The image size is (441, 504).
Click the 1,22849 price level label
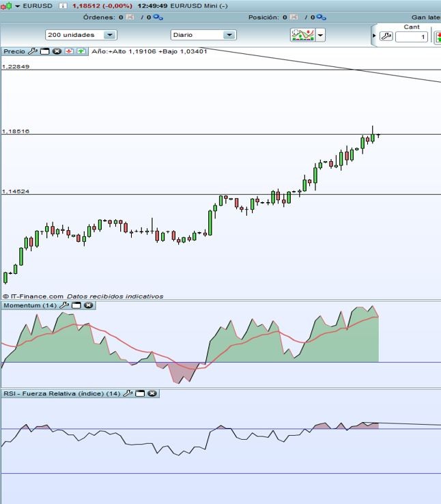(x=16, y=66)
